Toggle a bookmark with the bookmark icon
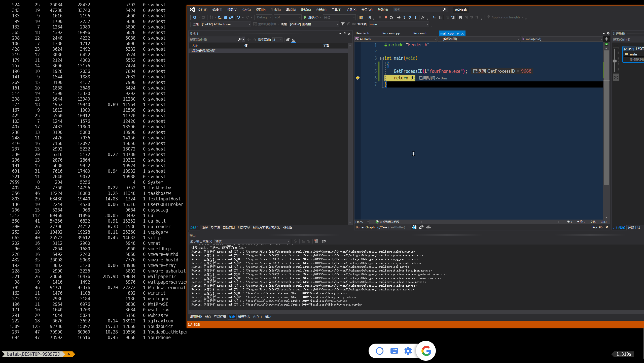The width and height of the screenshot is (644, 363). pyautogui.click(x=460, y=17)
